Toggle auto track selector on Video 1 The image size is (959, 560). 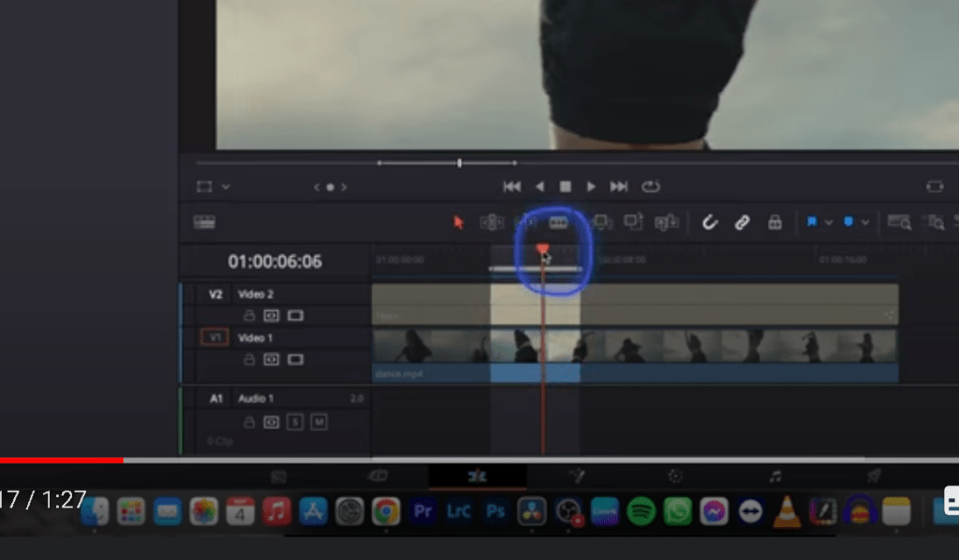tap(271, 360)
